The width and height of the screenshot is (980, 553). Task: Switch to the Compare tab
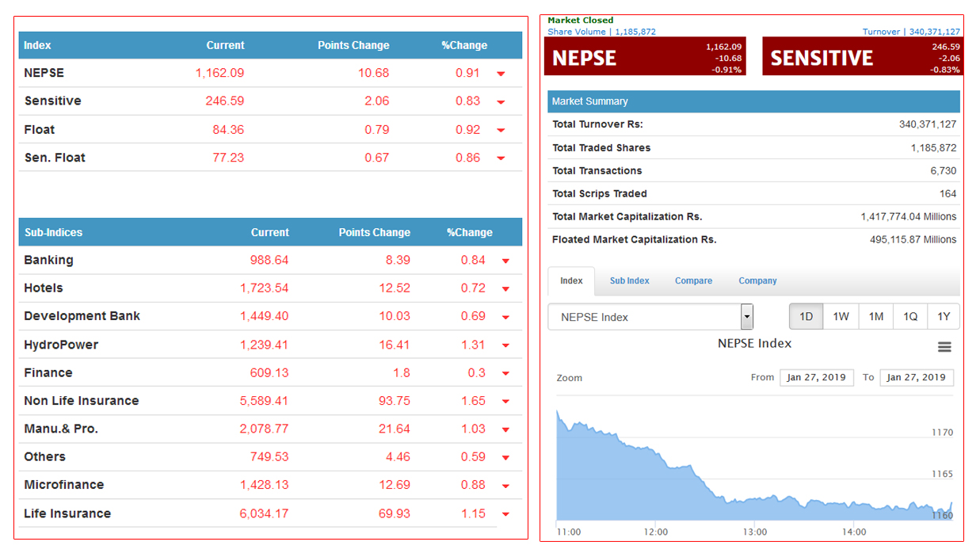pos(693,280)
